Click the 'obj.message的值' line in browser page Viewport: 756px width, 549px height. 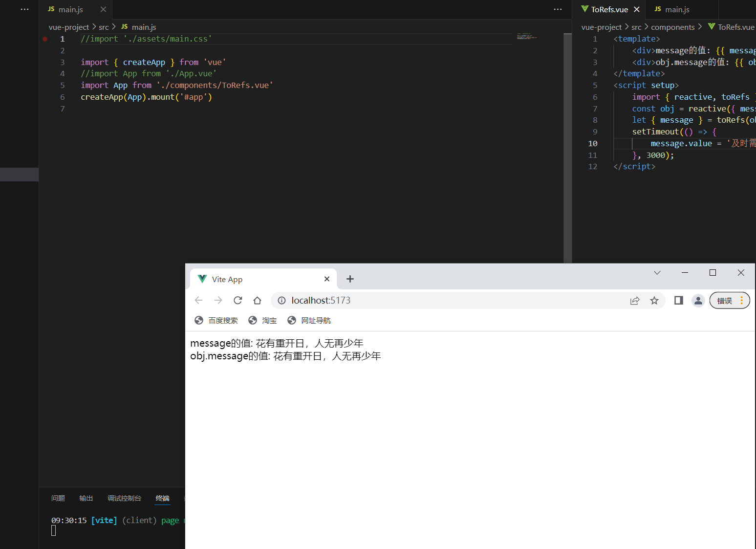click(x=285, y=356)
